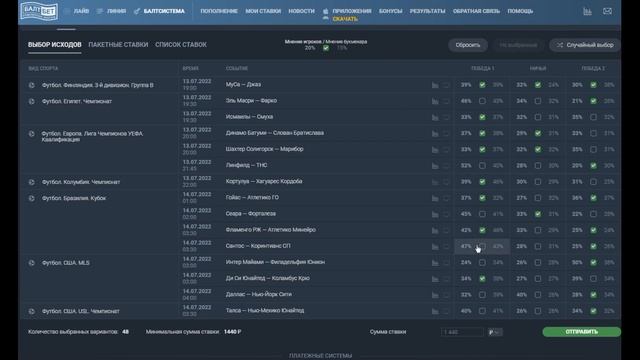This screenshot has width=640, height=360.
Task: Open Бонусы in the top menu
Action: pyautogui.click(x=391, y=11)
